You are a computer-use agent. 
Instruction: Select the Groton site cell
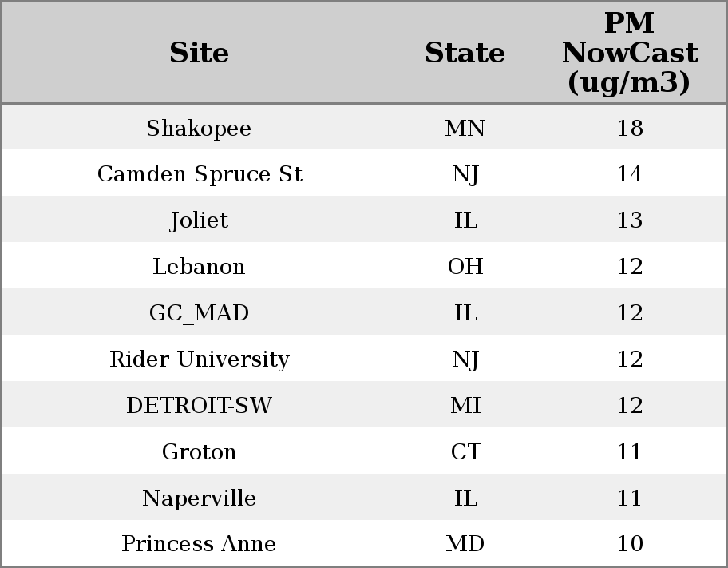[199, 451]
